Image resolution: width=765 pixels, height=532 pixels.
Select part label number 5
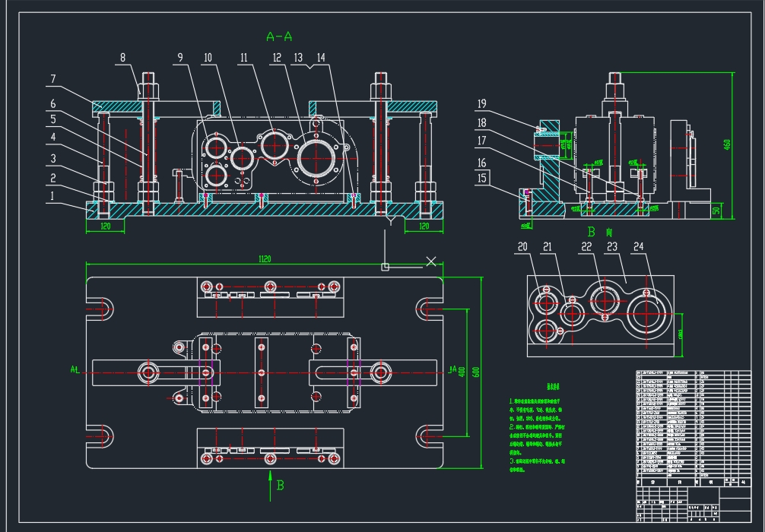[52, 119]
